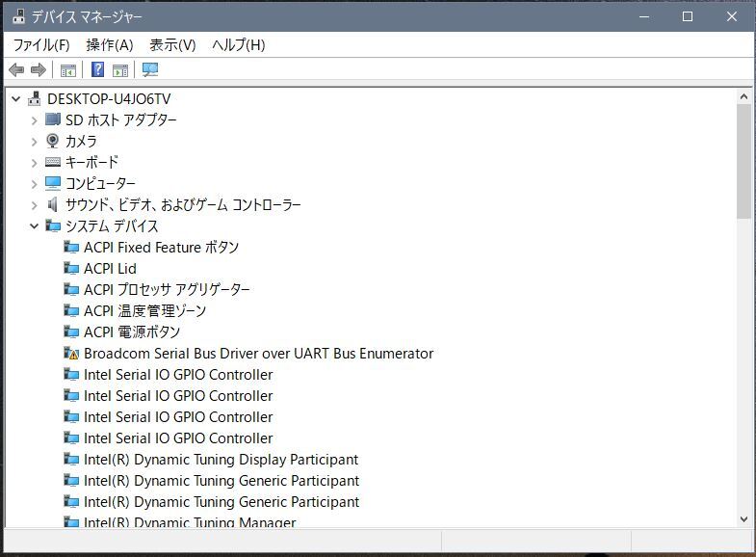Click the icon next to ACPI Fixed Feature ボタン
The image size is (756, 557).
(71, 247)
